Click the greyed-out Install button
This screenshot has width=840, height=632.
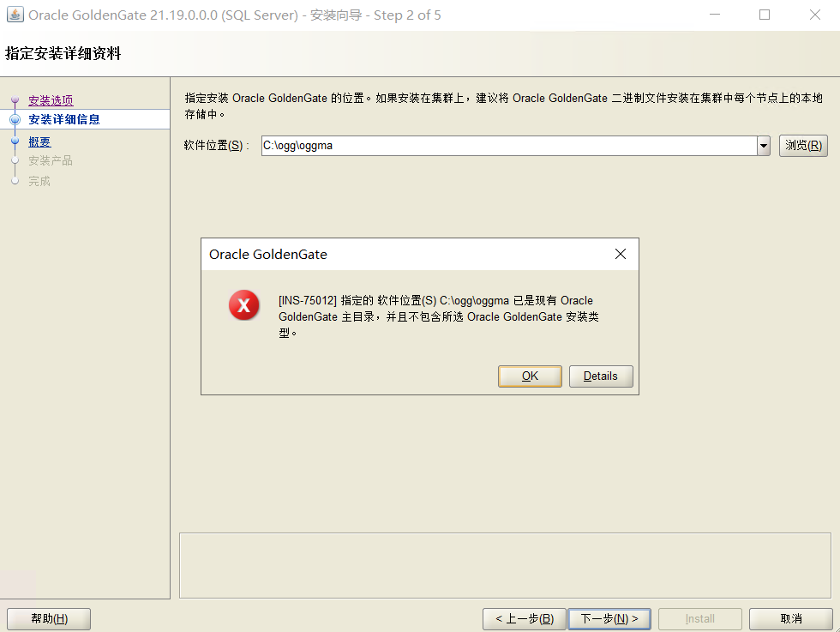click(x=699, y=619)
